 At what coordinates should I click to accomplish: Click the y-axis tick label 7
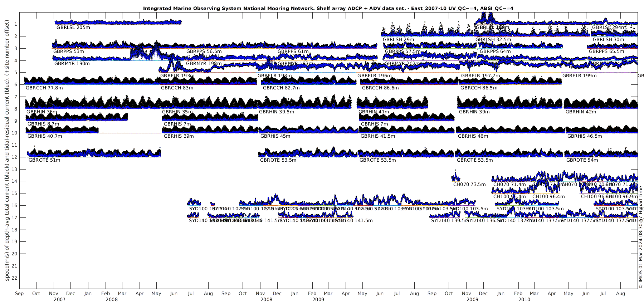click(x=16, y=97)
